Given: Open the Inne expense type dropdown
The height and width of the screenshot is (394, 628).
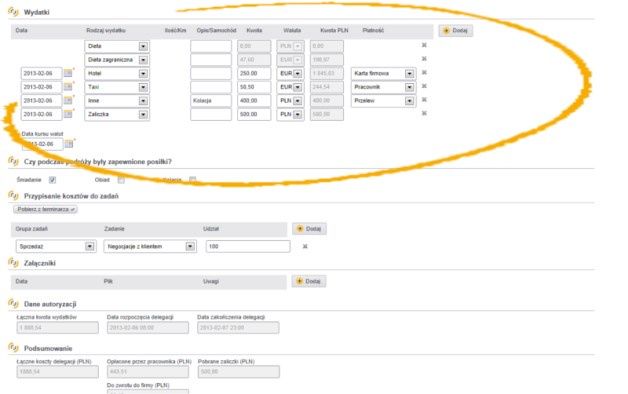Looking at the screenshot, I should [143, 101].
